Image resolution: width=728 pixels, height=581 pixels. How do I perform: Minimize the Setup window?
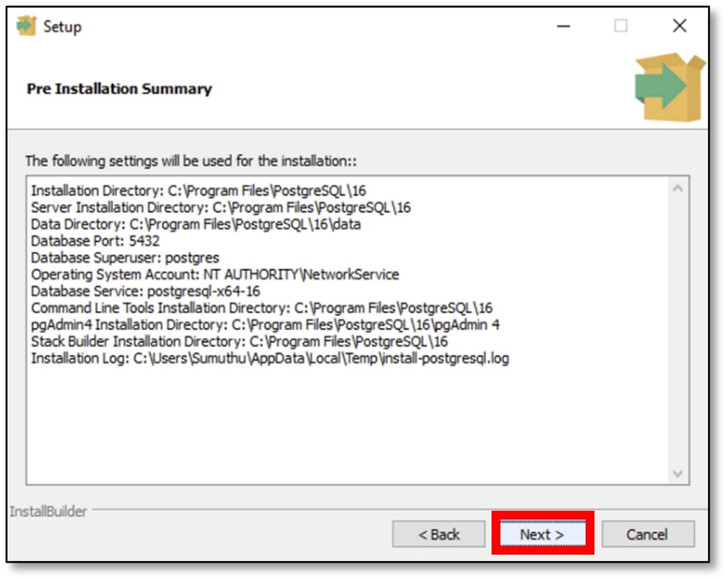point(563,26)
